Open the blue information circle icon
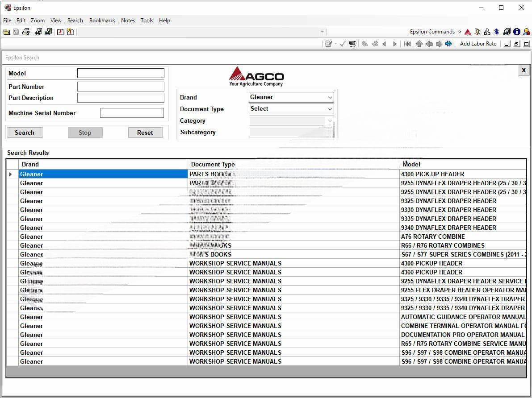This screenshot has height=398, width=532. [517, 32]
